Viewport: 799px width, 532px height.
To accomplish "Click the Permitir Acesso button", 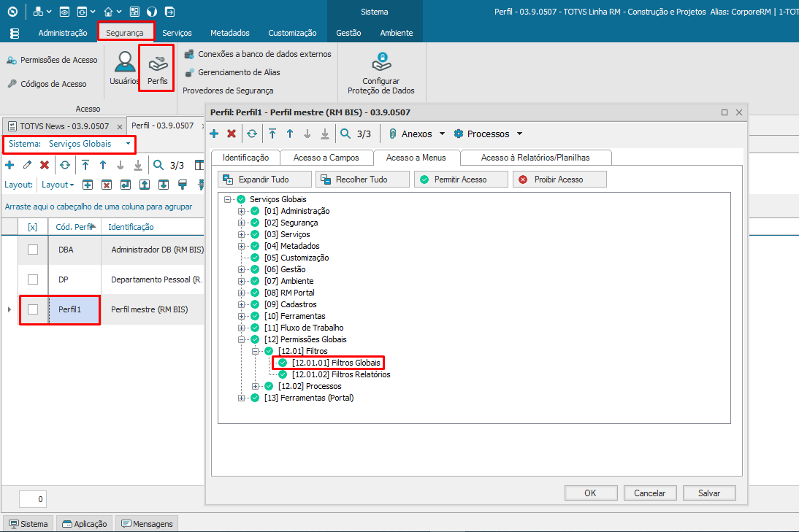I will click(461, 180).
